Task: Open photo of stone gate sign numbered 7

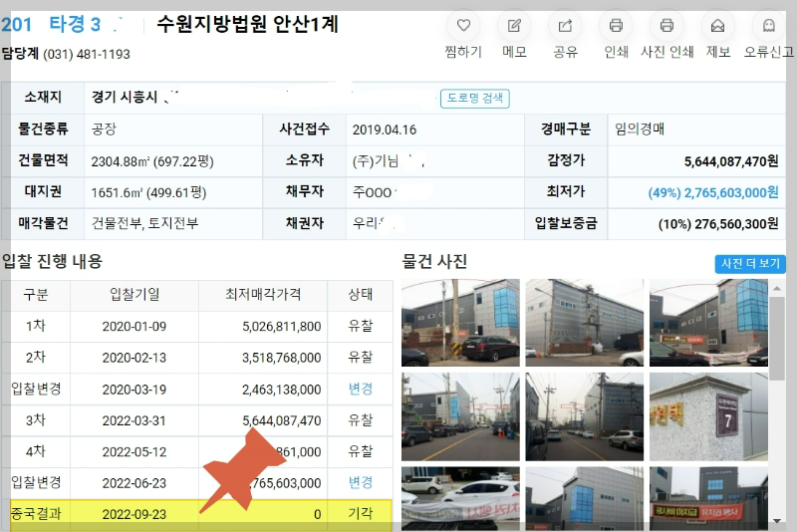Action: coord(708,416)
